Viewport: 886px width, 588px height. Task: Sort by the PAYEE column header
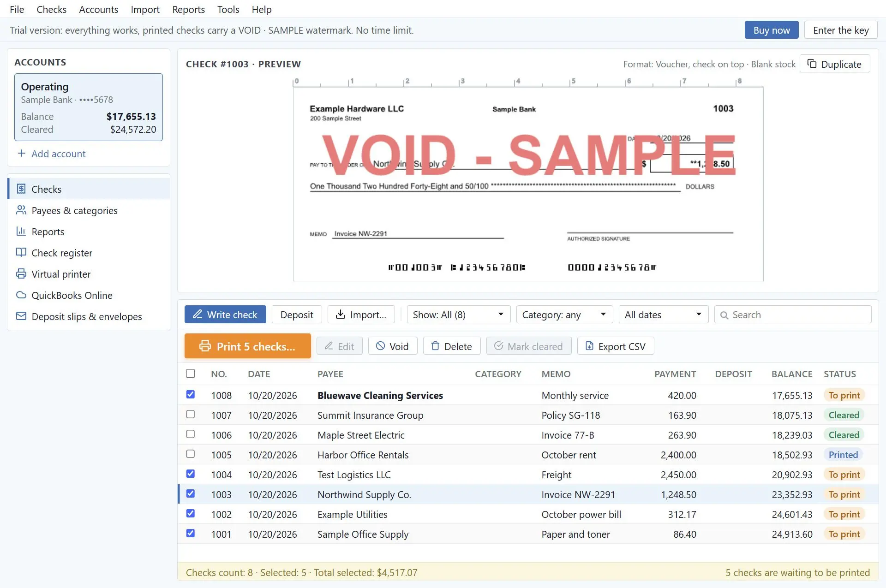pyautogui.click(x=330, y=374)
